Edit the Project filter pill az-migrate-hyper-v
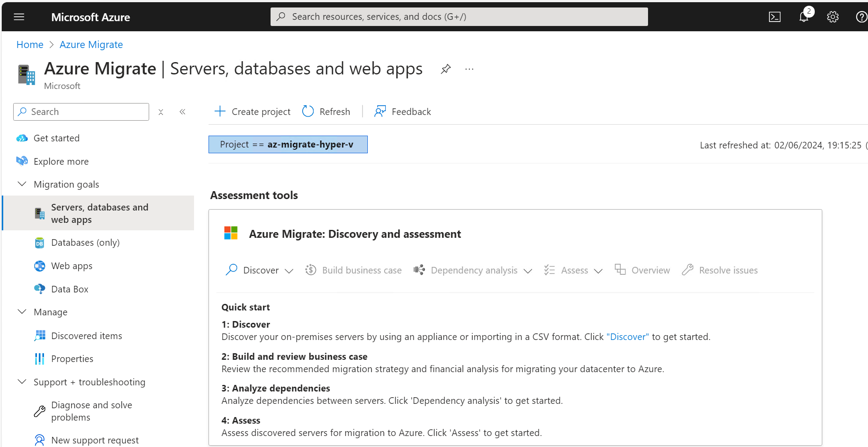The image size is (868, 447). tap(288, 144)
